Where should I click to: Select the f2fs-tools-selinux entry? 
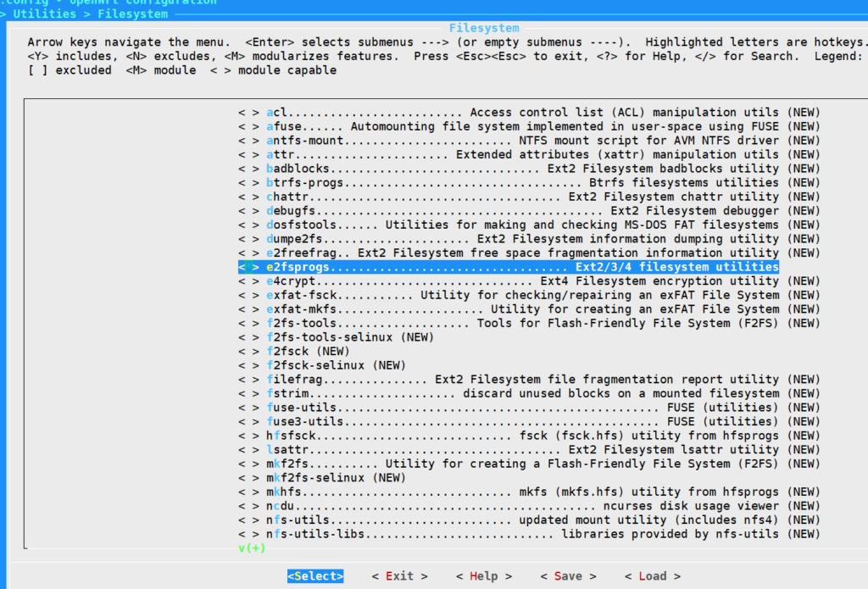336,337
